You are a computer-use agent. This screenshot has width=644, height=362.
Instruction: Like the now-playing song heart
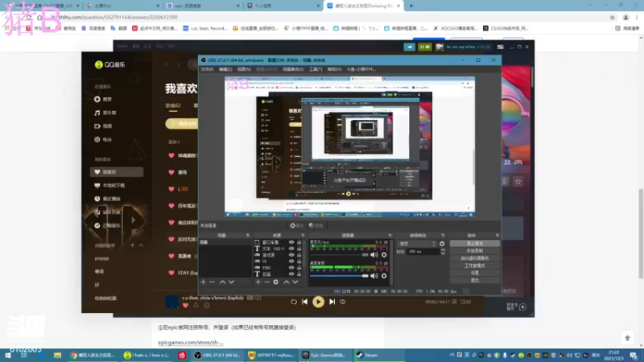185,306
